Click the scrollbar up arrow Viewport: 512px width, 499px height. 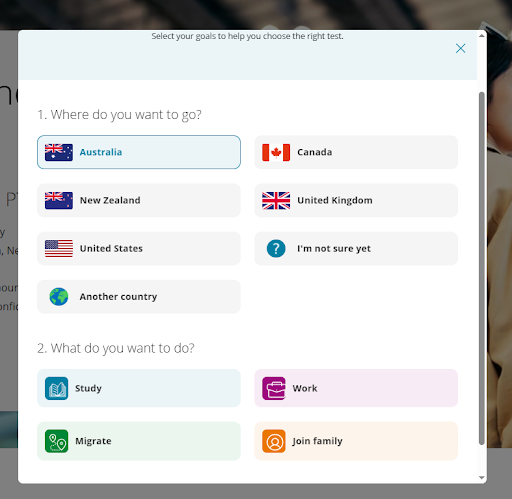[481, 35]
